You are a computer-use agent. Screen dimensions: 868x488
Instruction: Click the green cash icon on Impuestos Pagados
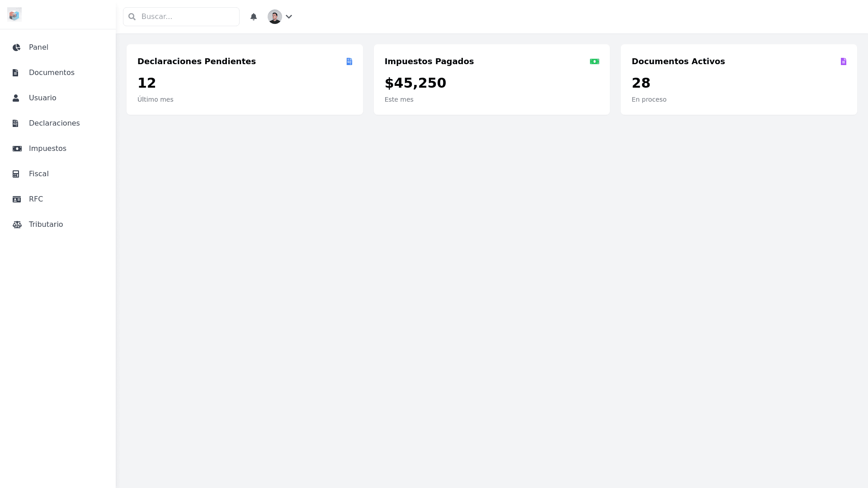(x=594, y=61)
